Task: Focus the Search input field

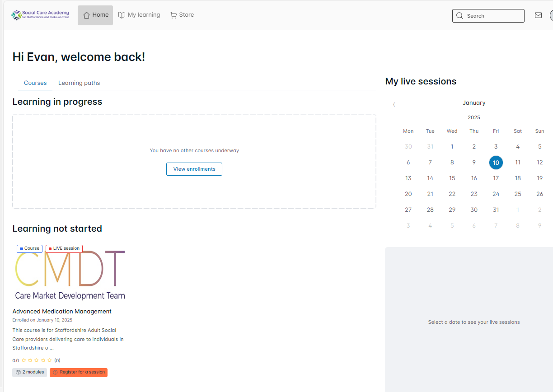Action: tap(488, 16)
